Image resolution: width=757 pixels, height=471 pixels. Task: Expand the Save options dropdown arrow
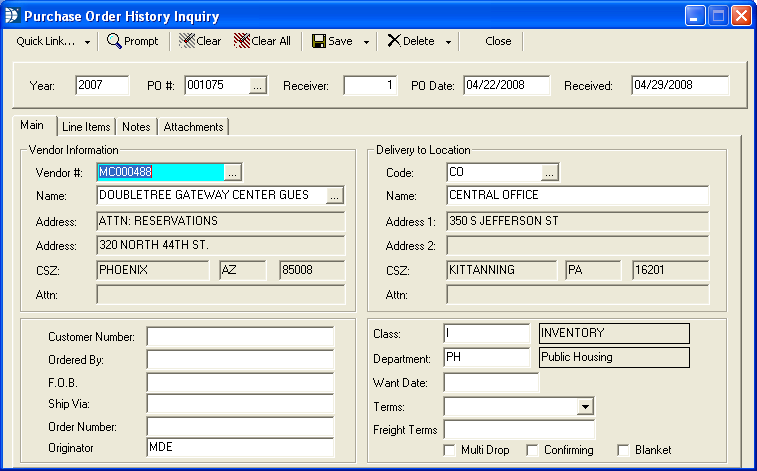point(367,42)
